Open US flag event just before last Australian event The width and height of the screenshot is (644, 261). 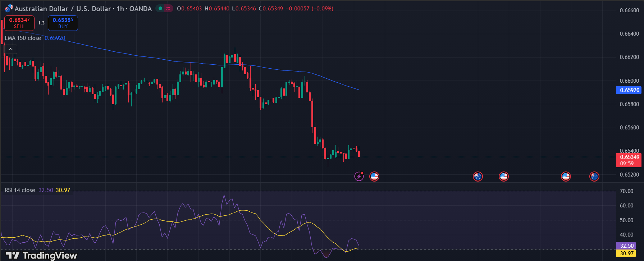coord(566,176)
